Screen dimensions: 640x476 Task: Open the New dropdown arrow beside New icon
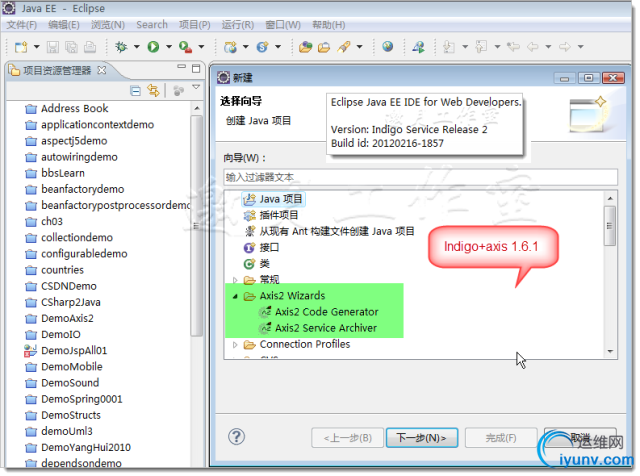37,47
